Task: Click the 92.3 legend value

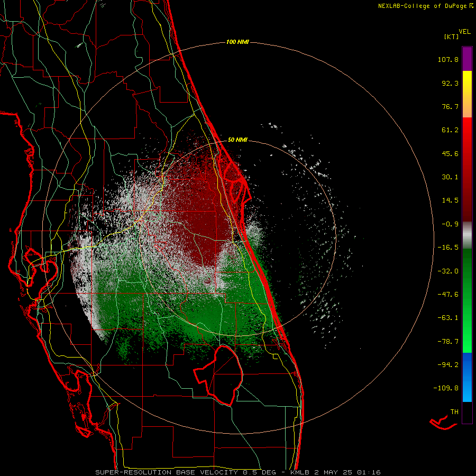Action: coord(450,83)
